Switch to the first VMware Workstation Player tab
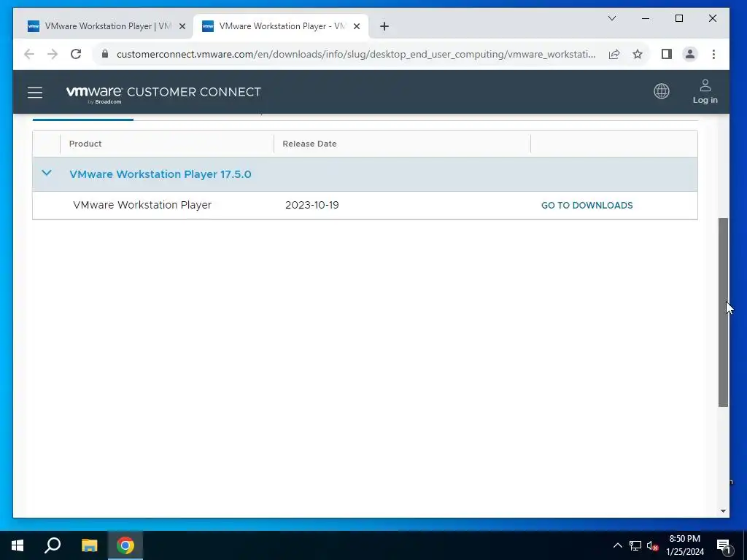This screenshot has height=560, width=747. point(107,26)
